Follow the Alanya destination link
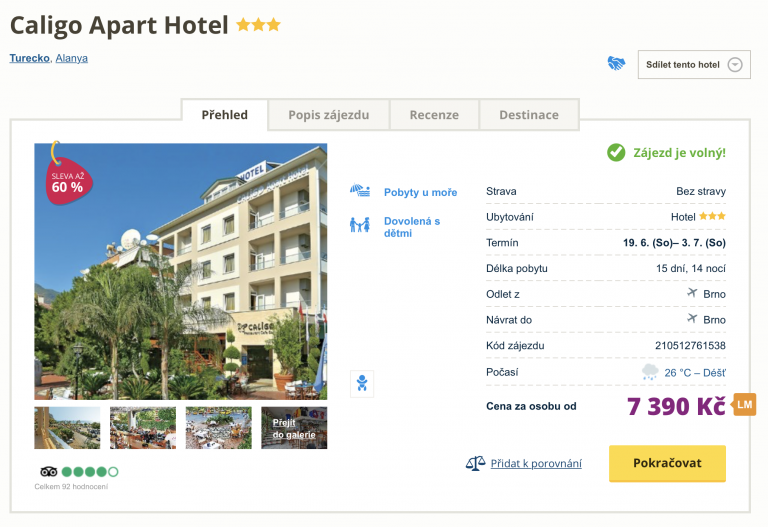Screen dimensions: 768x527 coord(72,58)
